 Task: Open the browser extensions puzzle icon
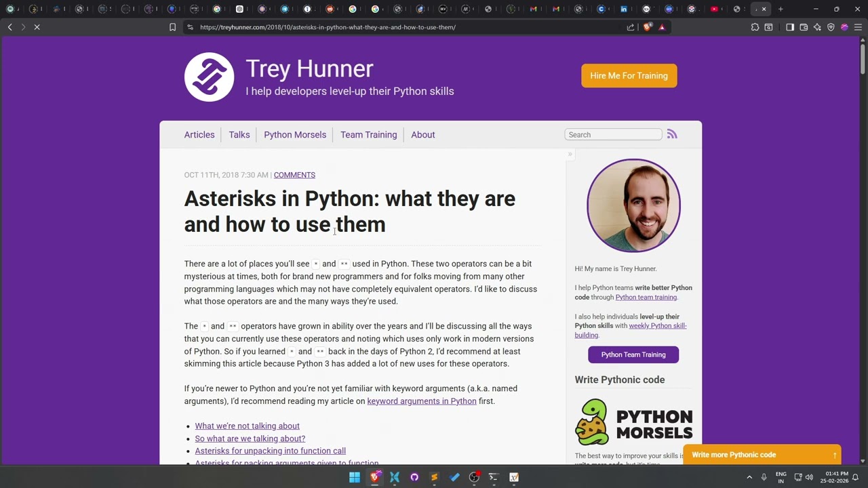tap(755, 27)
